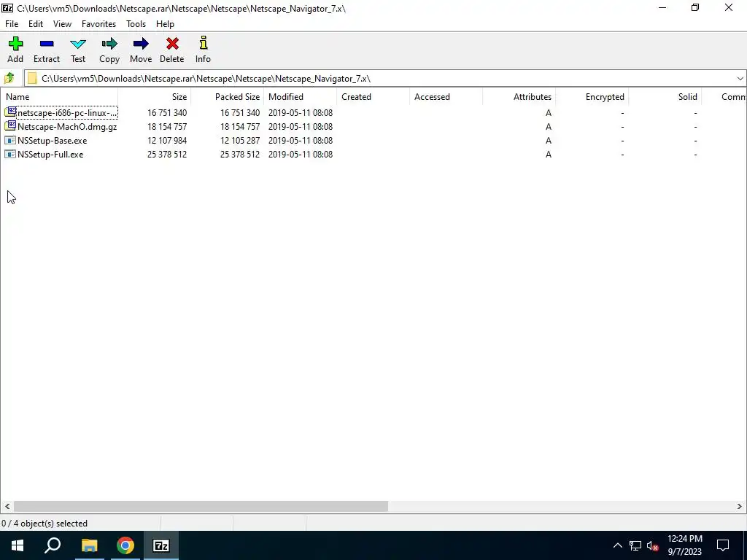Image resolution: width=747 pixels, height=560 pixels.
Task: Click the red Delete icon
Action: point(172,44)
